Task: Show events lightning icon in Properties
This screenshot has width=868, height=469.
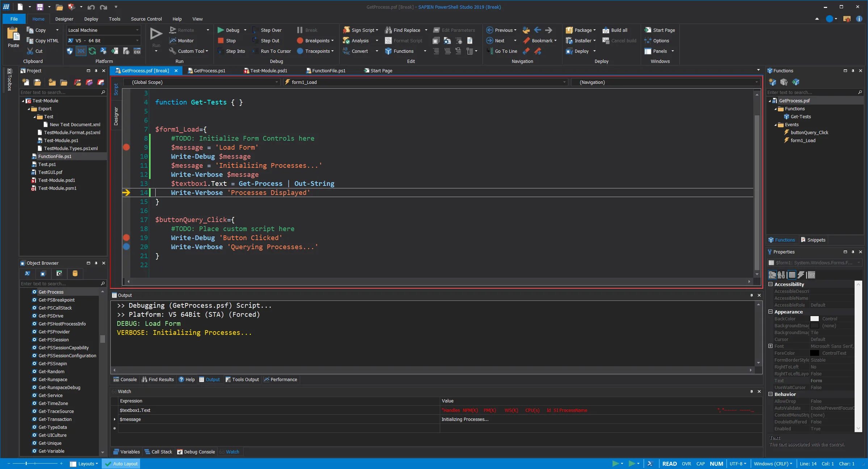Action: pos(801,275)
